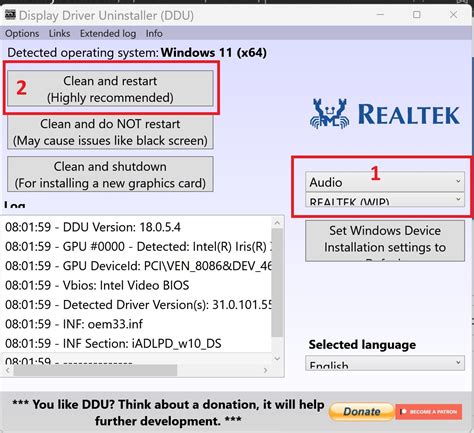The image size is (474, 433).
Task: Click the yellow Donate button
Action: pyautogui.click(x=361, y=412)
